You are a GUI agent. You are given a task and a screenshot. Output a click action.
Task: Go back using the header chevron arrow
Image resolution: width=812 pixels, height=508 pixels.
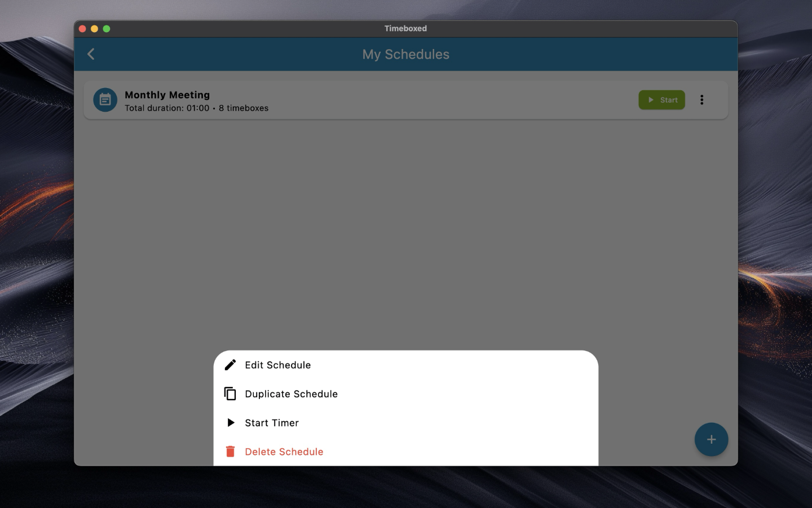(91, 54)
